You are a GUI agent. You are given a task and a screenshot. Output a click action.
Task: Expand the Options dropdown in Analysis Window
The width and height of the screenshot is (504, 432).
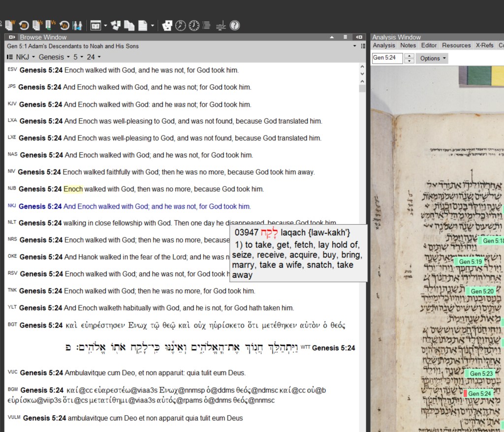click(433, 58)
